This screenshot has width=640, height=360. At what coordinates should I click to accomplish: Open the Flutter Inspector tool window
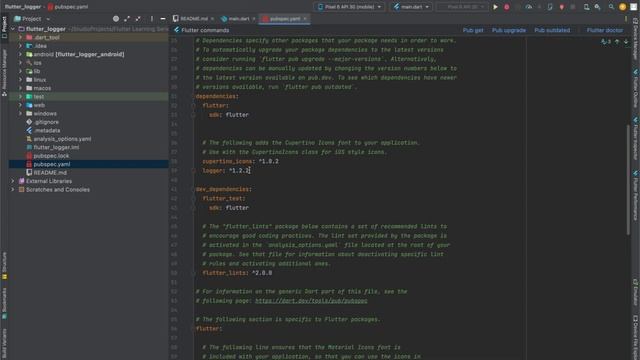point(636,139)
